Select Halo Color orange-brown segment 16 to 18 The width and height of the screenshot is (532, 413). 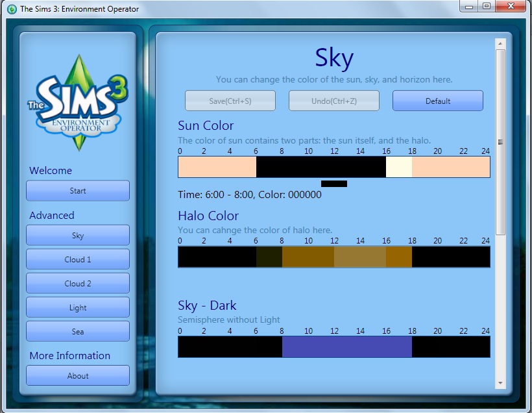(x=399, y=257)
